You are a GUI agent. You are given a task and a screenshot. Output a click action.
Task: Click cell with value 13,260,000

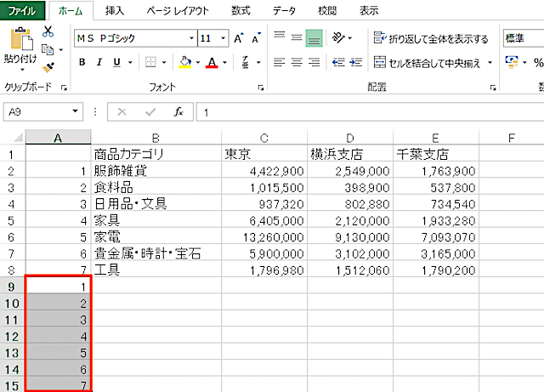(x=264, y=237)
